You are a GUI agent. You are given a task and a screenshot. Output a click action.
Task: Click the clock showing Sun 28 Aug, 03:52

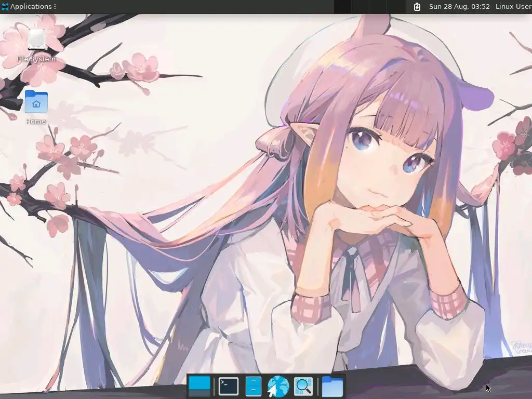[459, 6]
